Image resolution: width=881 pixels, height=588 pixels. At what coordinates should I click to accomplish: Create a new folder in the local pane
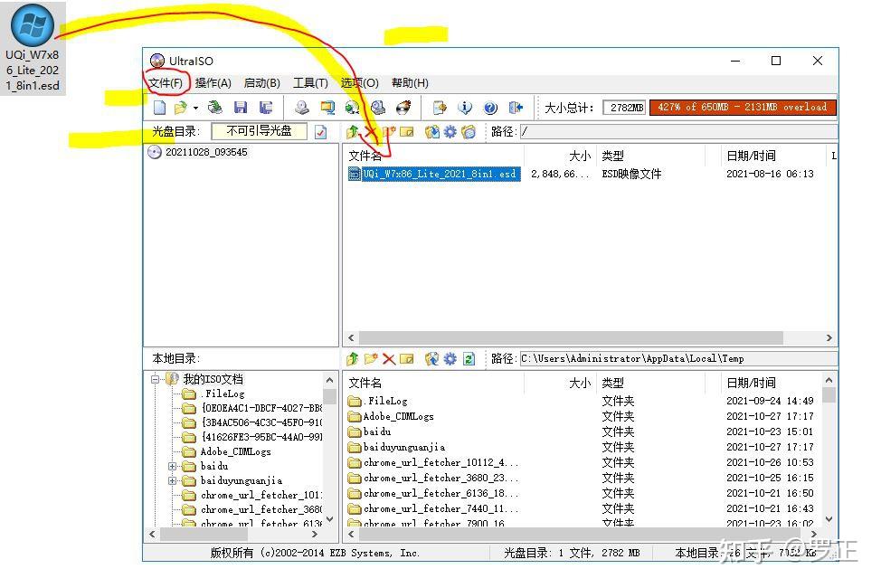tap(371, 359)
